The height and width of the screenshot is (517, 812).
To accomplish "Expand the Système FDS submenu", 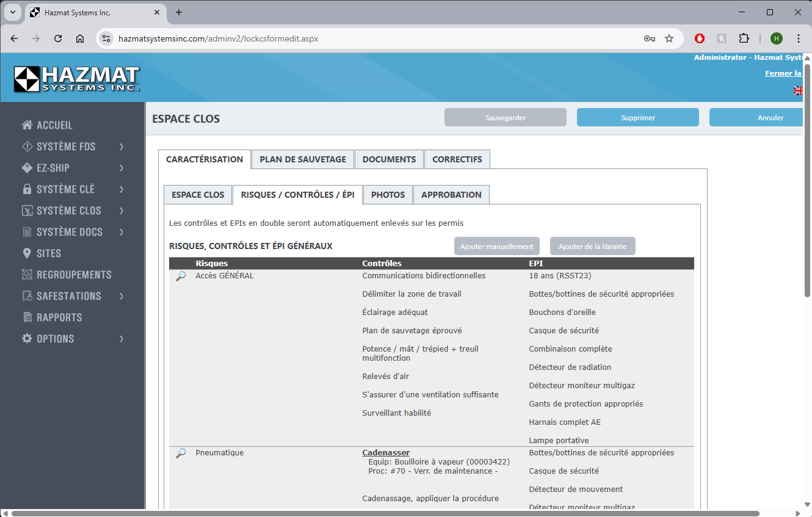I will coord(121,146).
